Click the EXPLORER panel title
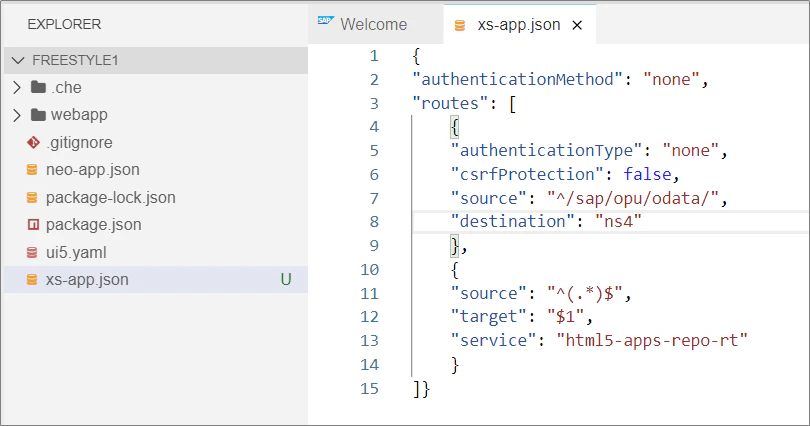The height and width of the screenshot is (426, 810). click(x=64, y=24)
